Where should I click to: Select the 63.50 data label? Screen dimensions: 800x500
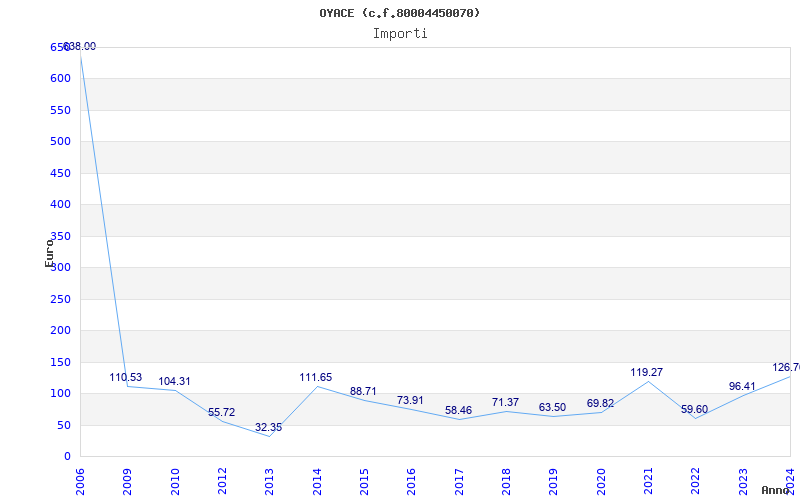(553, 408)
